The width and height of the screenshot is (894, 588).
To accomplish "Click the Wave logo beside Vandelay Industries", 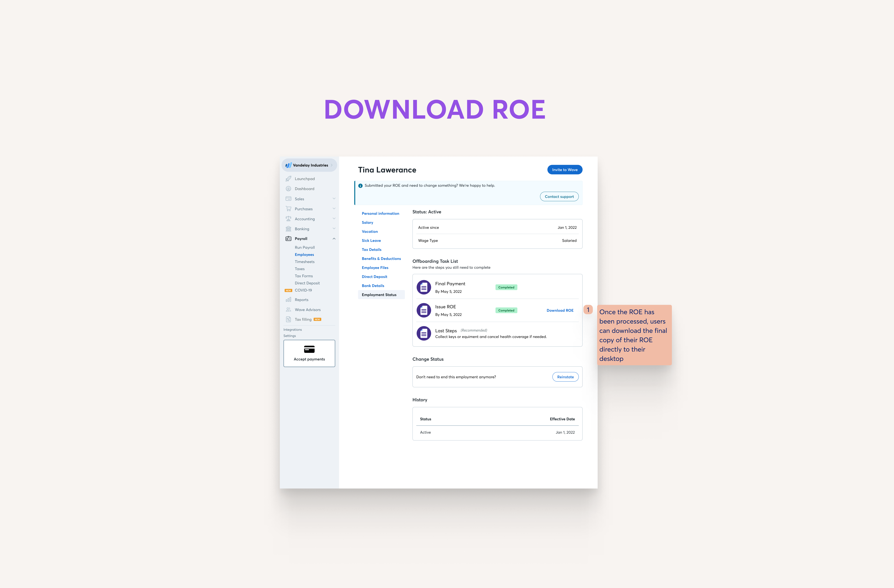I will [x=288, y=165].
